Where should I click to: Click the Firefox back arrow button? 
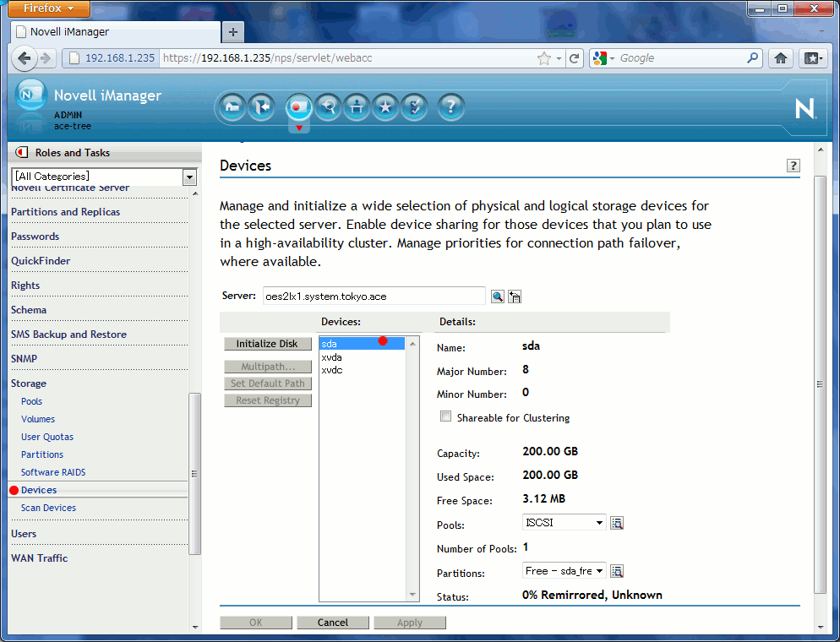tap(23, 57)
